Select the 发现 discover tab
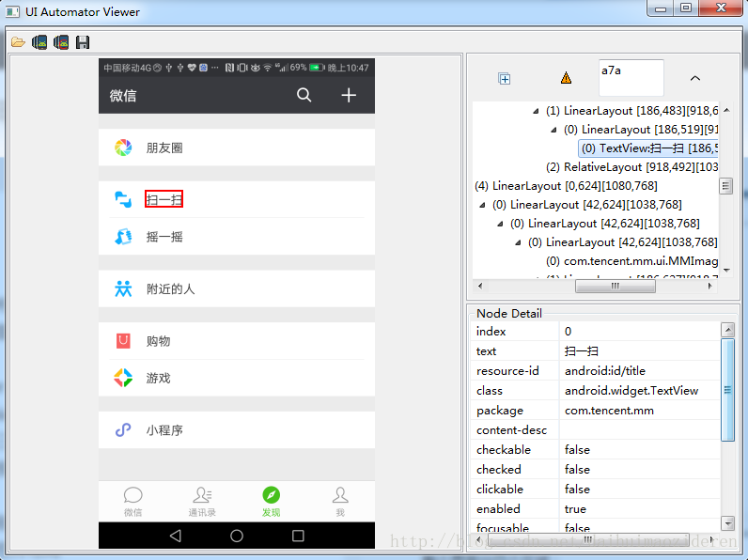The width and height of the screenshot is (748, 560). click(271, 502)
